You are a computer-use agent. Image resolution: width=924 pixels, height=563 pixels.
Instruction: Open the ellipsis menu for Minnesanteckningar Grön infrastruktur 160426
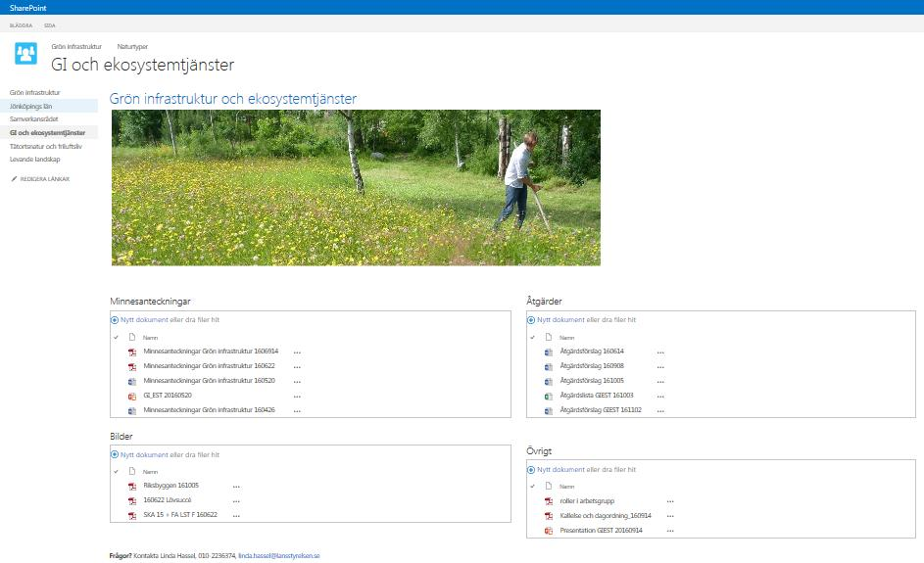point(297,411)
